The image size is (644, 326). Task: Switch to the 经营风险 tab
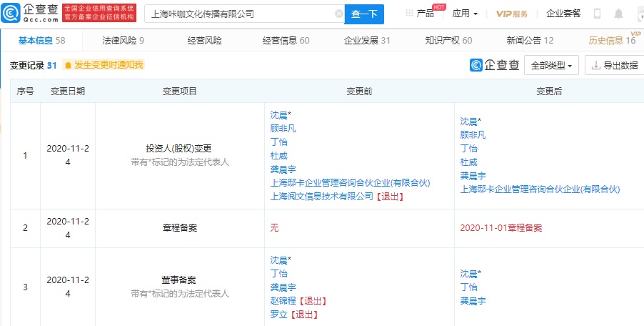click(x=204, y=40)
